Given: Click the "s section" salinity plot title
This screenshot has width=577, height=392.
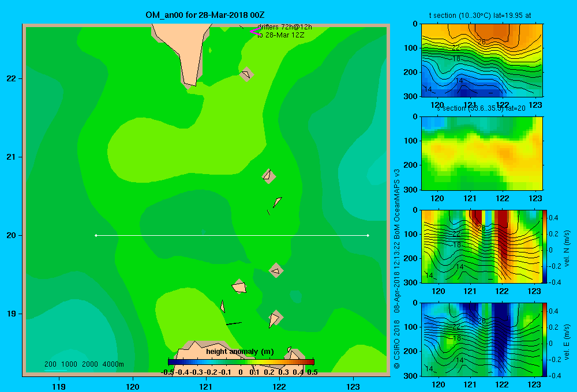Looking at the screenshot, I should click(x=481, y=108).
